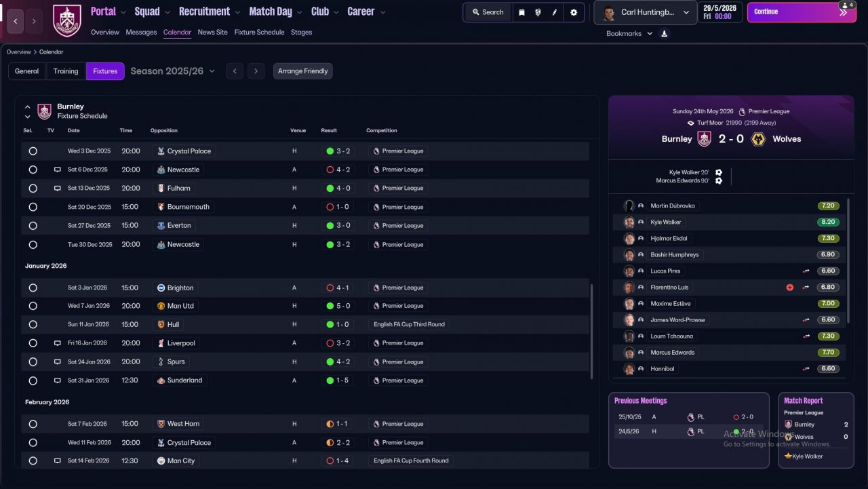
Task: Select the Bournemouth fixture radio button
Action: click(33, 207)
